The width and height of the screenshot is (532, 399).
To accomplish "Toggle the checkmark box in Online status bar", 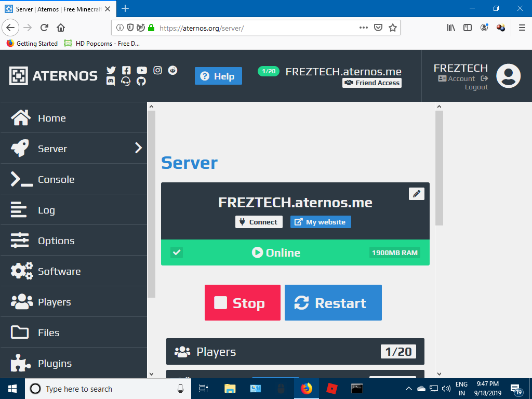I will coord(177,252).
